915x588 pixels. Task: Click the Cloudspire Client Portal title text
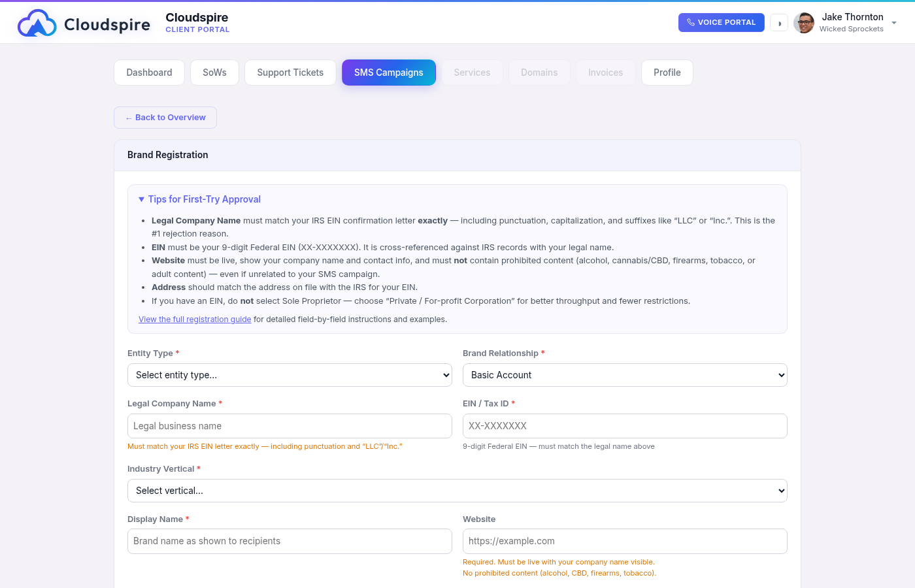click(197, 23)
